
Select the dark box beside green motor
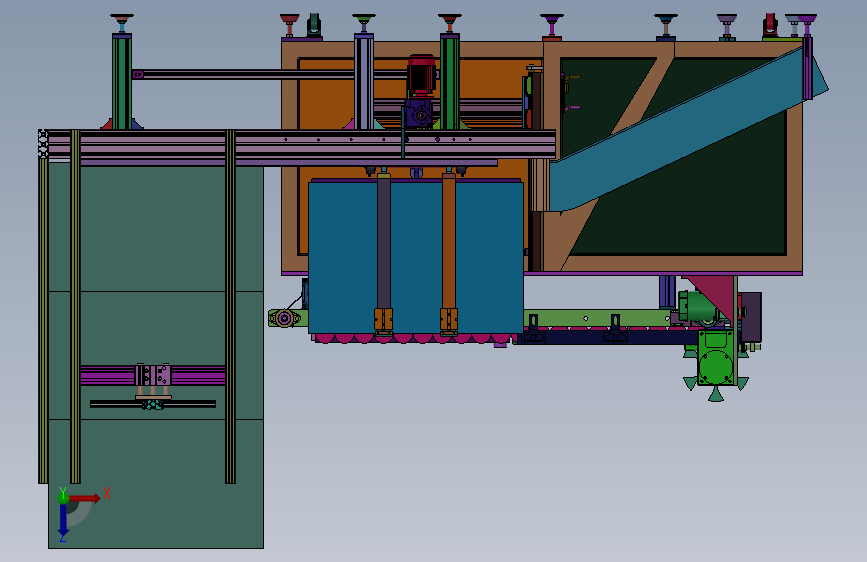point(751,317)
